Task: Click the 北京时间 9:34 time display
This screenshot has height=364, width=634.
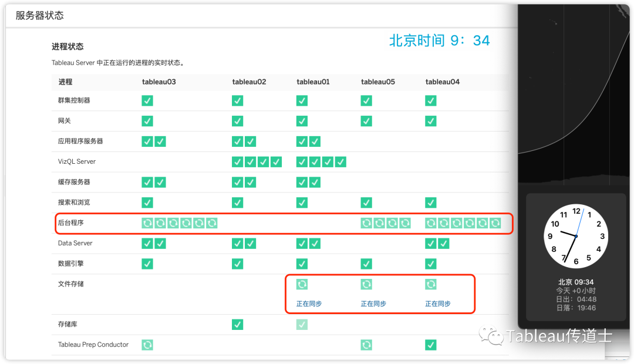Action: click(x=439, y=39)
